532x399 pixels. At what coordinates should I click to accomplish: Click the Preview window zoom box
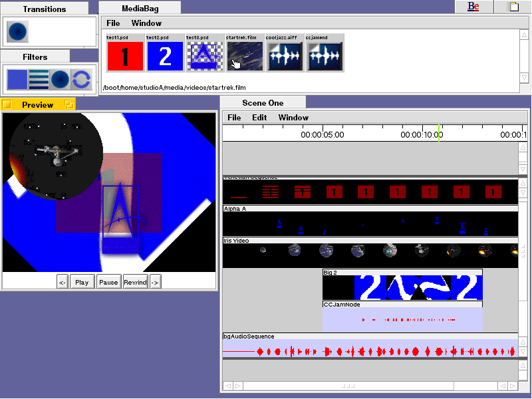coord(69,104)
